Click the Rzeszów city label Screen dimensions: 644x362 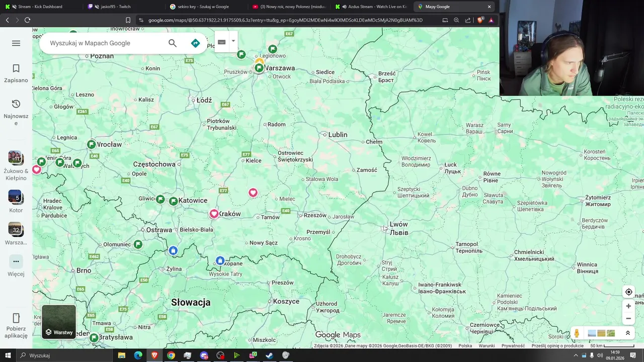(315, 215)
